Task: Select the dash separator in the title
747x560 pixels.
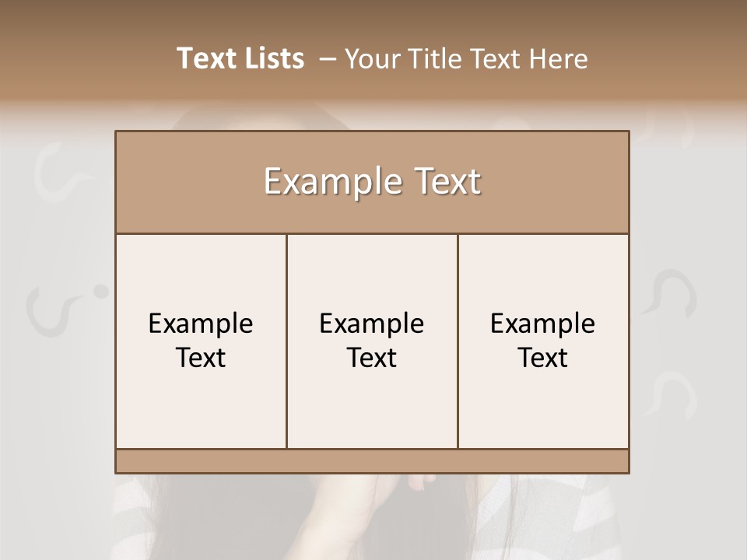Action: point(328,60)
